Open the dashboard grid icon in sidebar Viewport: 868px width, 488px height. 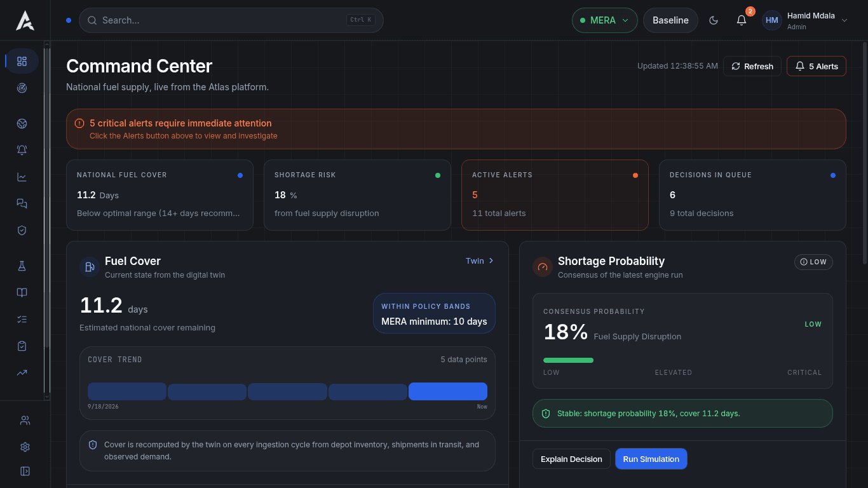[22, 61]
